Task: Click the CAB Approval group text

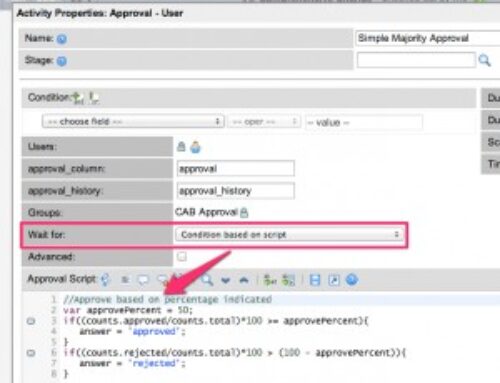Action: (x=206, y=212)
